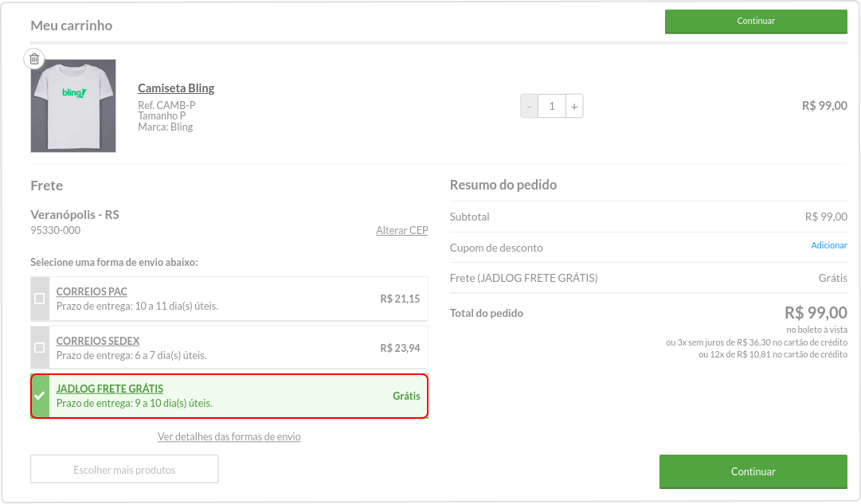Add a discount coupon via Adicionar

click(829, 245)
